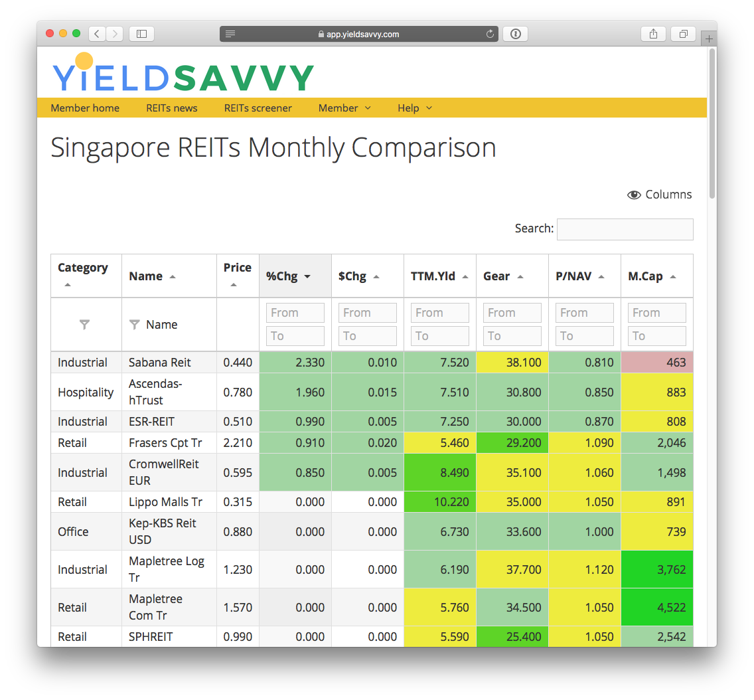
Task: Sort table by TTM.Yld column header
Action: pos(439,276)
